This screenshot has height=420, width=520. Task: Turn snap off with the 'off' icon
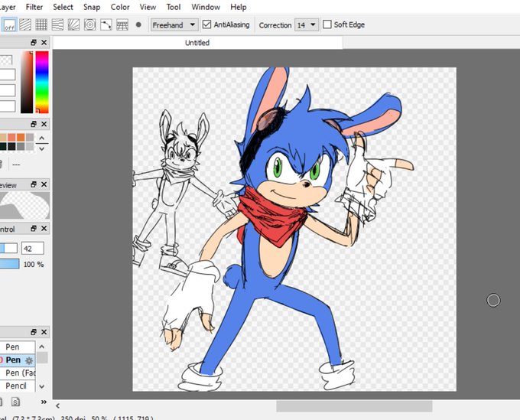(x=9, y=25)
